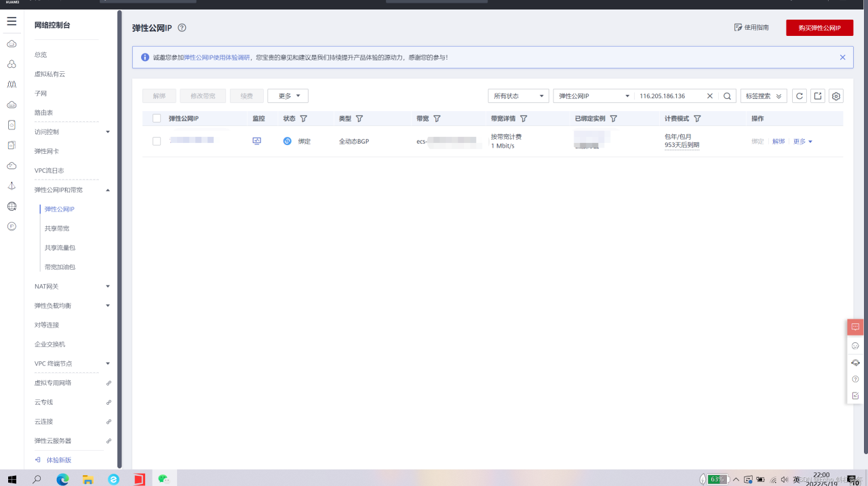Tick the checkbox for the EIP row
This screenshot has height=486, width=868.
click(157, 141)
